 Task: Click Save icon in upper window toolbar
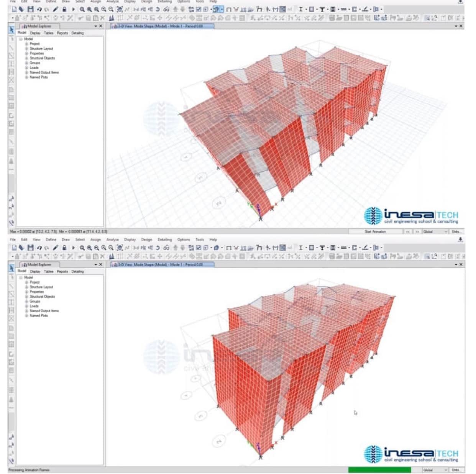click(31, 9)
